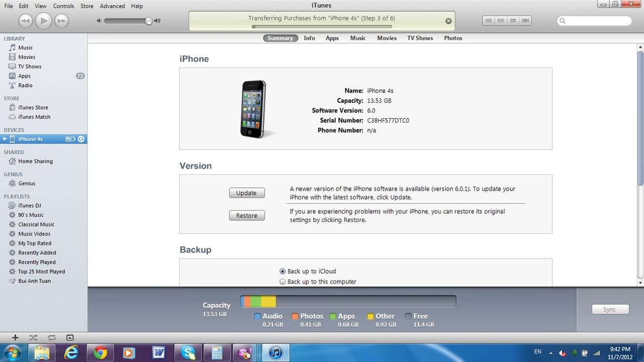This screenshot has height=362, width=644.
Task: Open the My Top Rated playlist
Action: pos(35,243)
